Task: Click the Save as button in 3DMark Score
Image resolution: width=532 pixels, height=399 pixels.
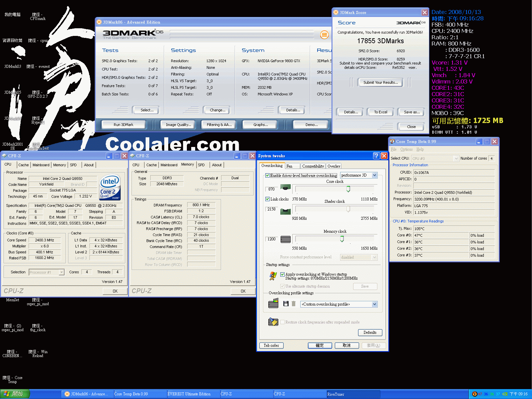Action: pos(412,112)
